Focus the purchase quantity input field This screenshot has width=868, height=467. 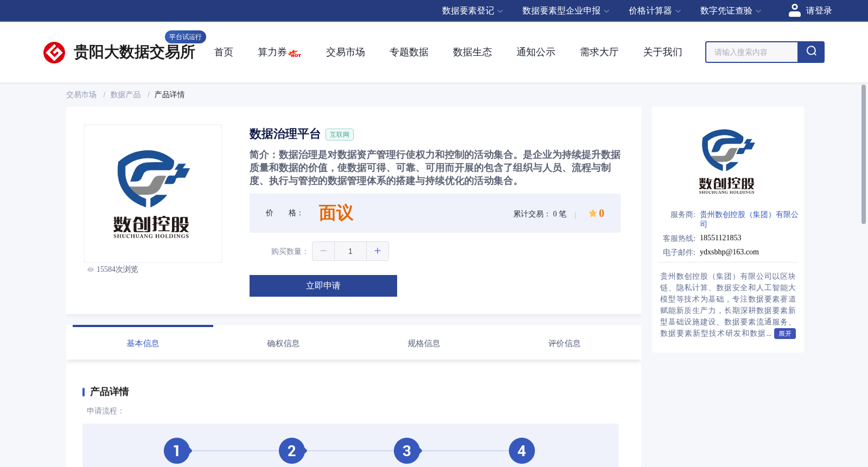[x=350, y=251]
